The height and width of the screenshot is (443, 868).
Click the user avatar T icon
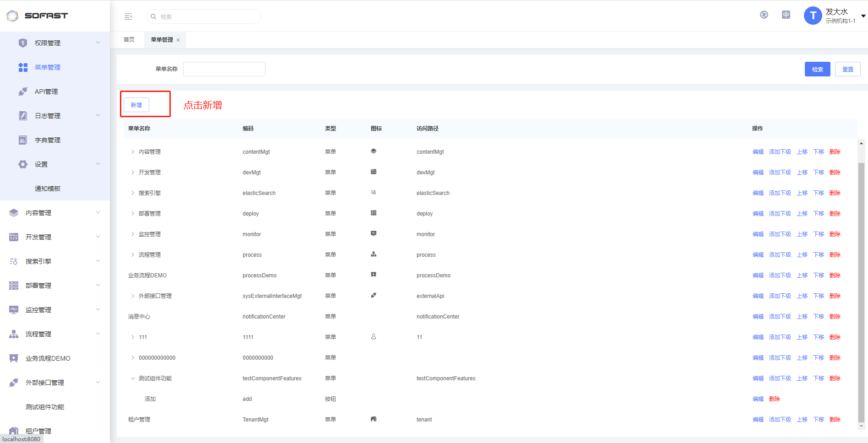813,16
